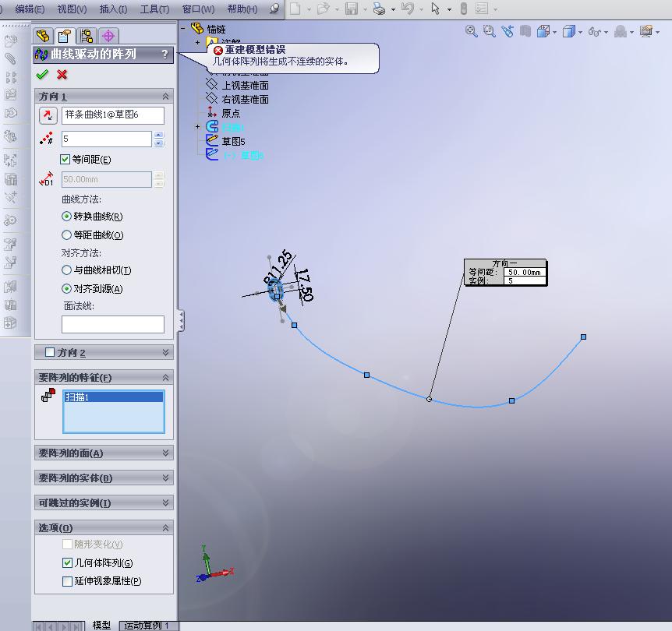Select 上视基准面 in the flyout tree
Screen dimensions: 672x631
coord(245,85)
